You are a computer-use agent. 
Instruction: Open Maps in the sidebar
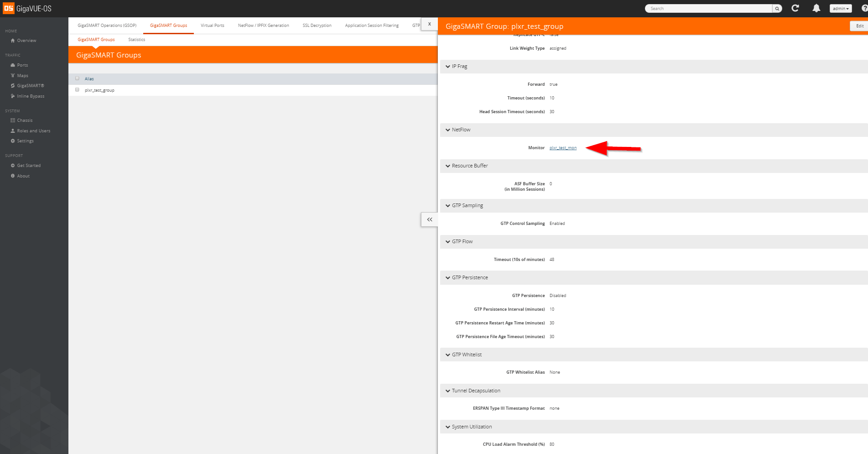(x=22, y=76)
